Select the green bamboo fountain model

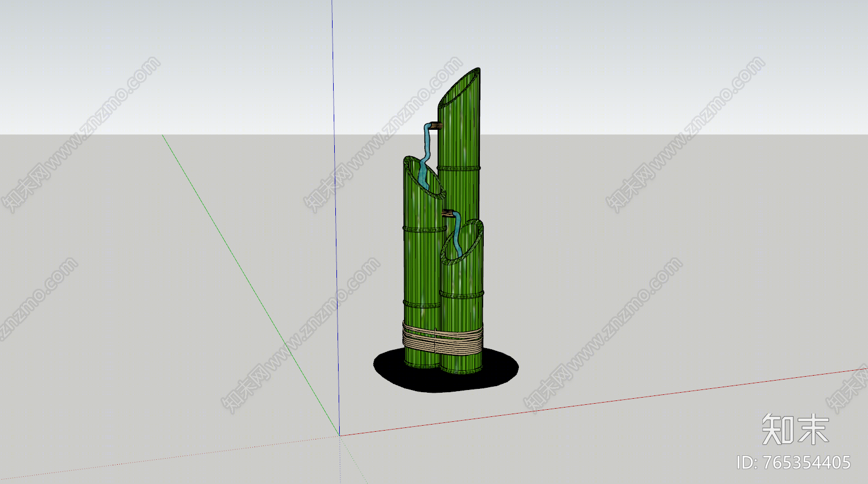[x=445, y=231]
